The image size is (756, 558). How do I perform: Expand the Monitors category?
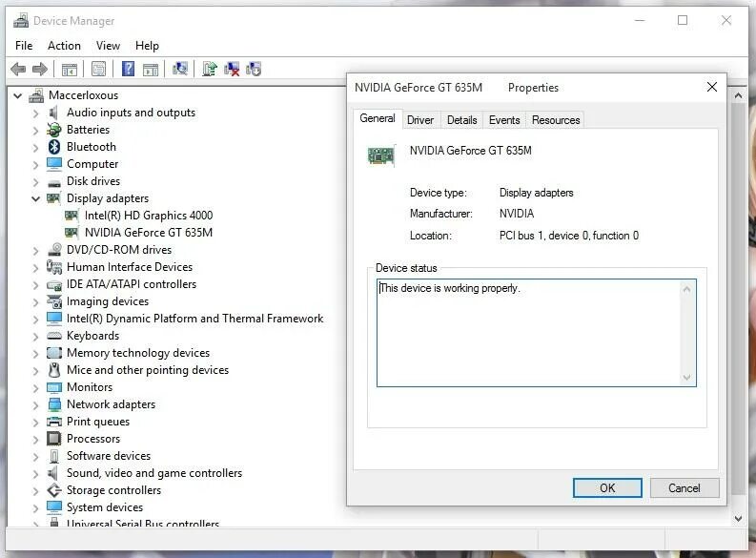click(x=35, y=387)
